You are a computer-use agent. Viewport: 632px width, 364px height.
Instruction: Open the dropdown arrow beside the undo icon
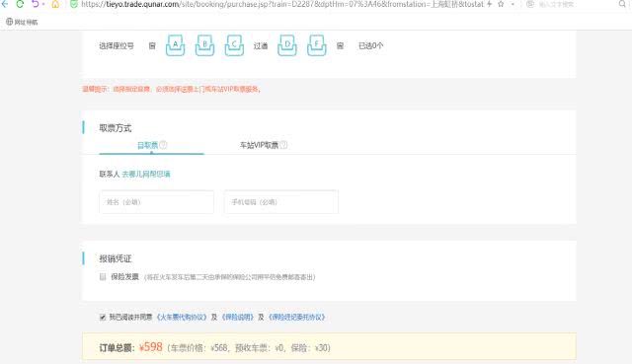43,4
